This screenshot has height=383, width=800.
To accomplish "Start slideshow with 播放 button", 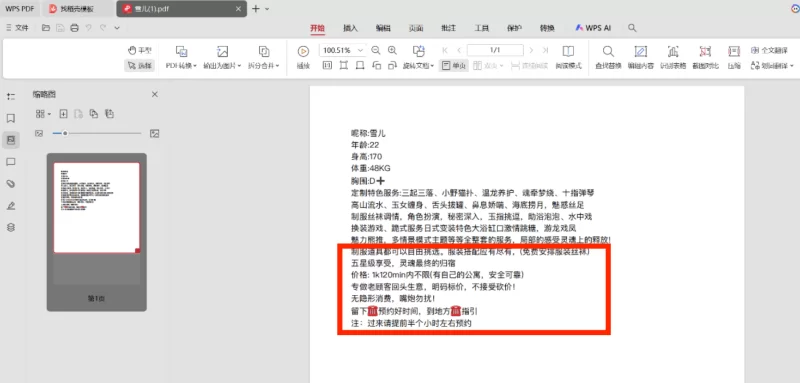I will [x=303, y=58].
